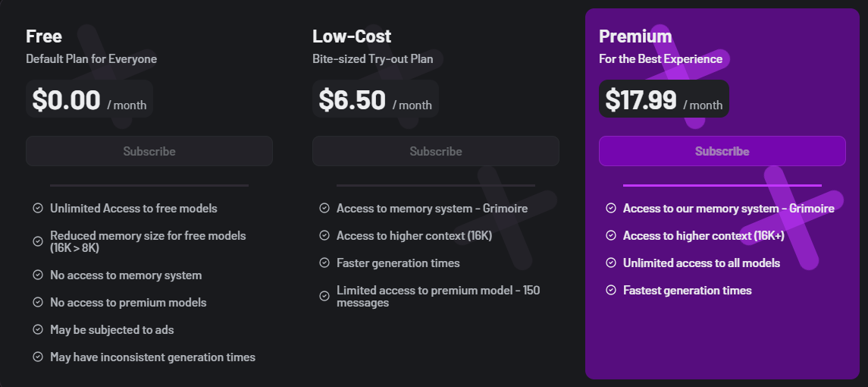Click the Free plan heading
868x387 pixels.
(44, 36)
